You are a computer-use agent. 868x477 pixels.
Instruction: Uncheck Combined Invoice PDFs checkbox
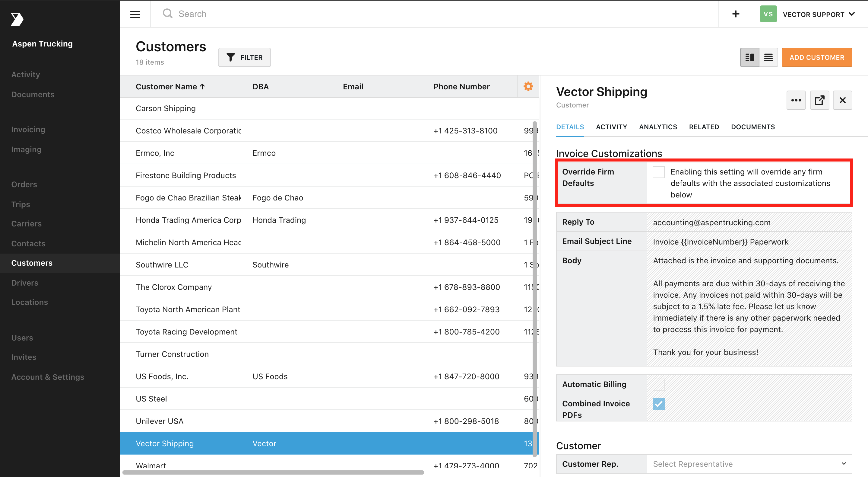pos(658,403)
